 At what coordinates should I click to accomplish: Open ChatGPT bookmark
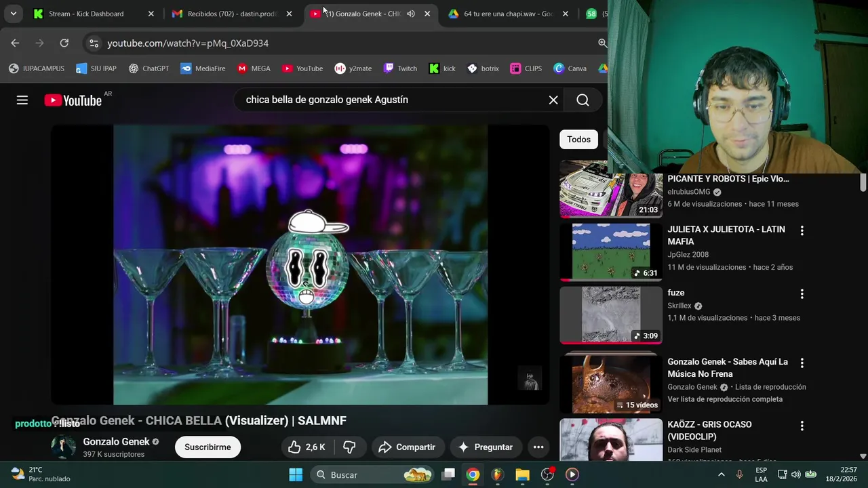tap(149, 68)
